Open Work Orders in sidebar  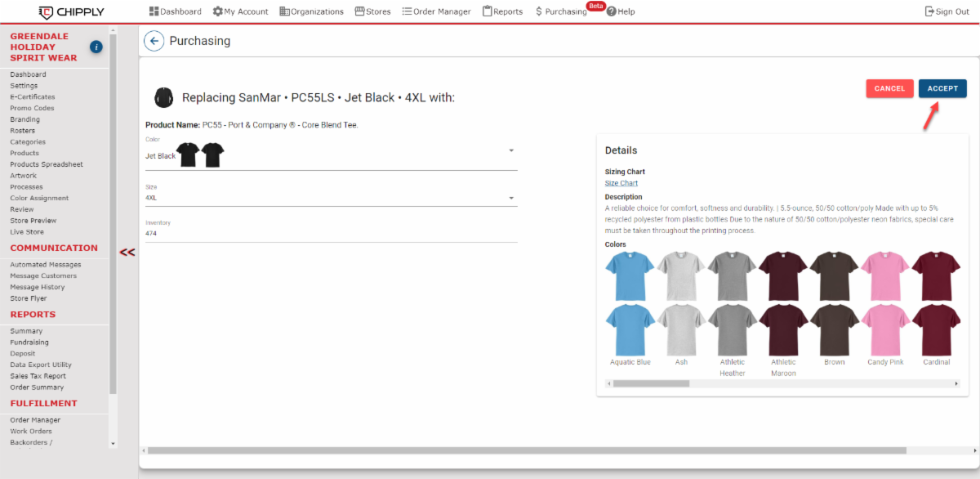pos(31,432)
